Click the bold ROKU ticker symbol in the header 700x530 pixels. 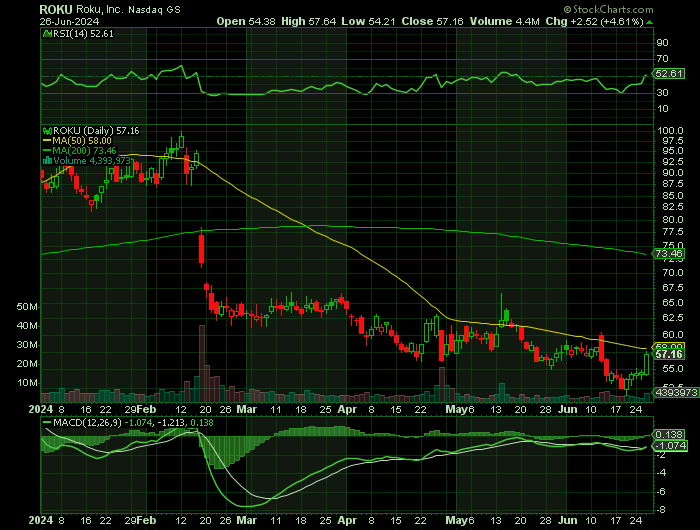(55, 9)
